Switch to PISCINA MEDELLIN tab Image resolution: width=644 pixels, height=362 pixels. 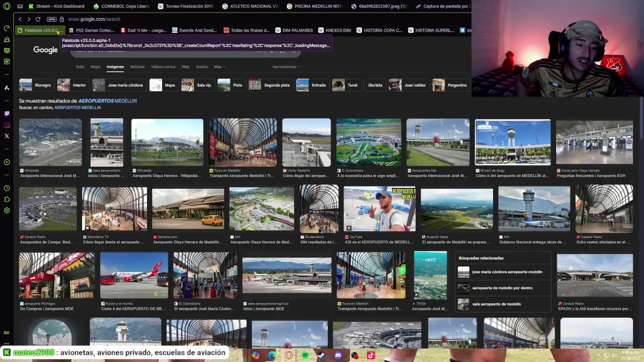click(315, 7)
